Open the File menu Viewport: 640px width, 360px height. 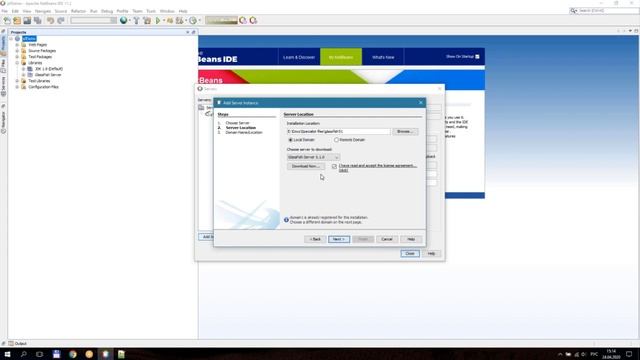click(4, 11)
